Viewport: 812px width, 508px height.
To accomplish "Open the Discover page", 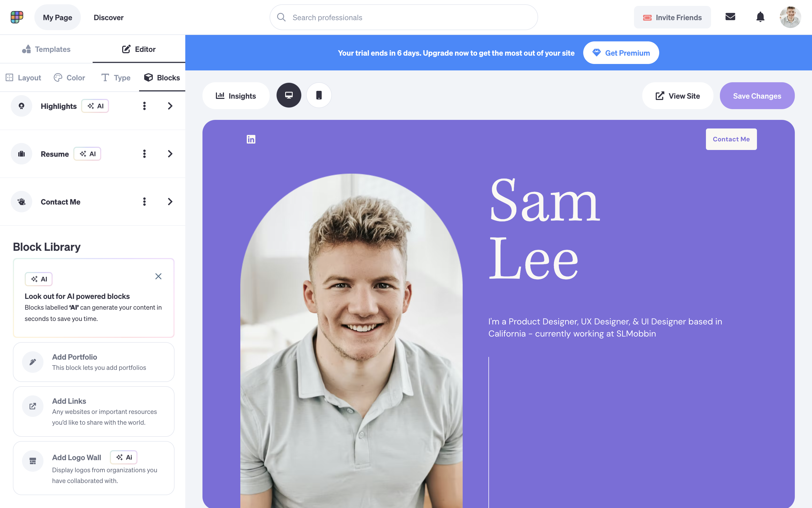I will [x=108, y=17].
